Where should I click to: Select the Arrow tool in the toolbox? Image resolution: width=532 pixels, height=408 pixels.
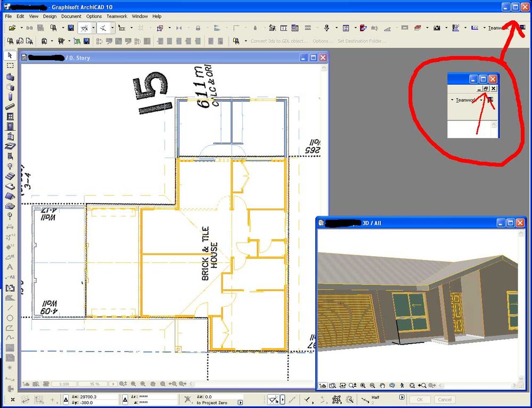(x=10, y=55)
